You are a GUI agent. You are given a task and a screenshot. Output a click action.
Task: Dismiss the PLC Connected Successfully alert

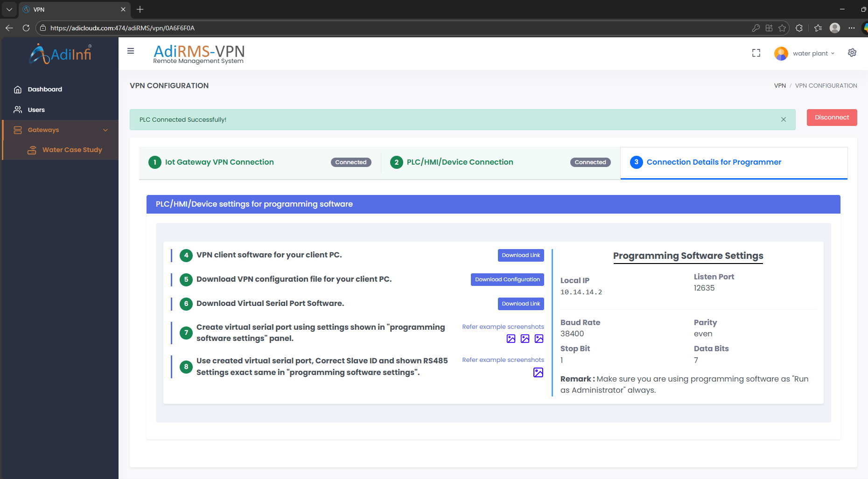(x=784, y=119)
